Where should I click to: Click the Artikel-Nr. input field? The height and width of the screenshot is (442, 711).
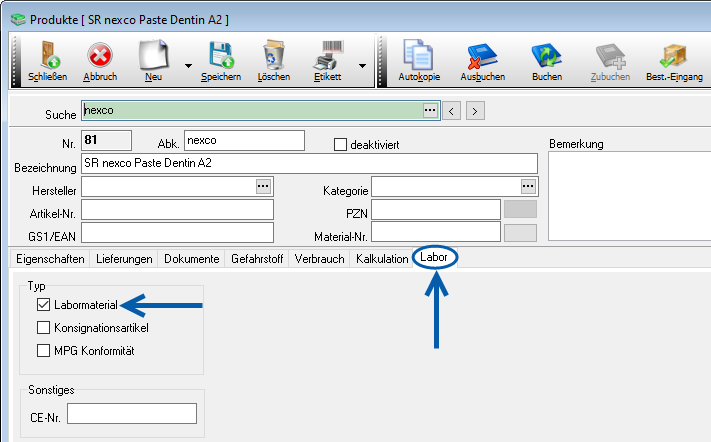point(177,209)
